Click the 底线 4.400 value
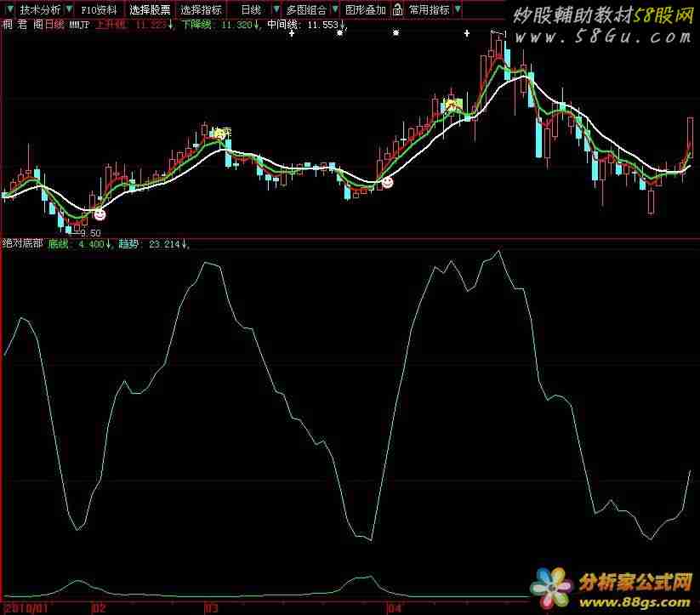This screenshot has height=615, width=700. click(x=79, y=244)
